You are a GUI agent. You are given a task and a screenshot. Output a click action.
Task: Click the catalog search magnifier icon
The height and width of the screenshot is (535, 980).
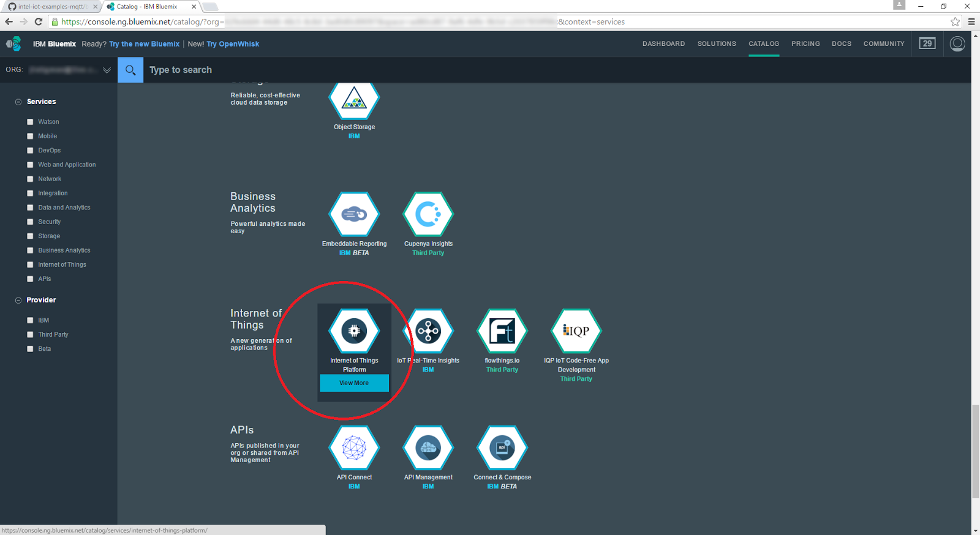pos(130,70)
